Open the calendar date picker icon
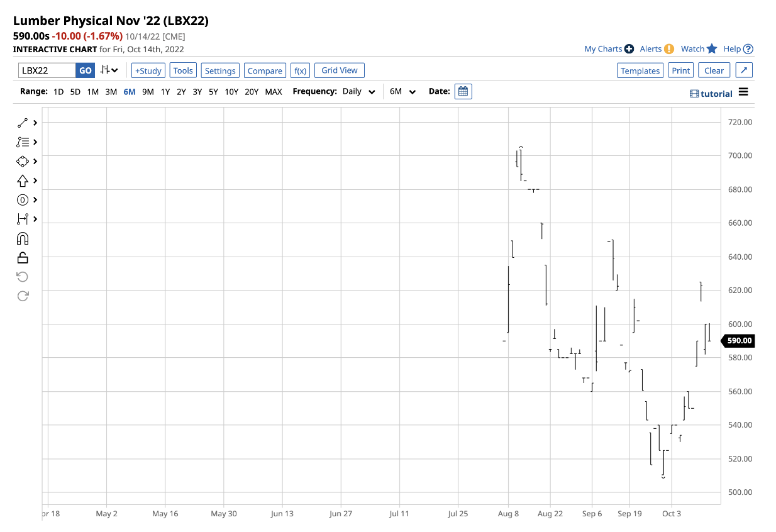This screenshot has width=776, height=532. pyautogui.click(x=463, y=92)
